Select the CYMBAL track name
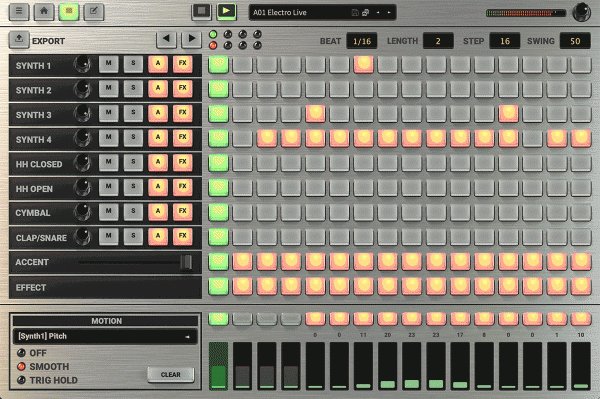 tap(33, 213)
